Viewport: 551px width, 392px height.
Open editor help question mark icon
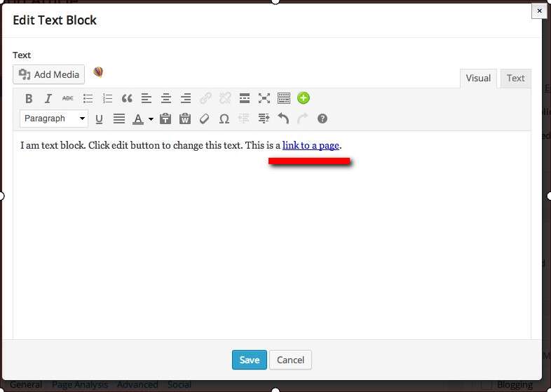pos(322,119)
